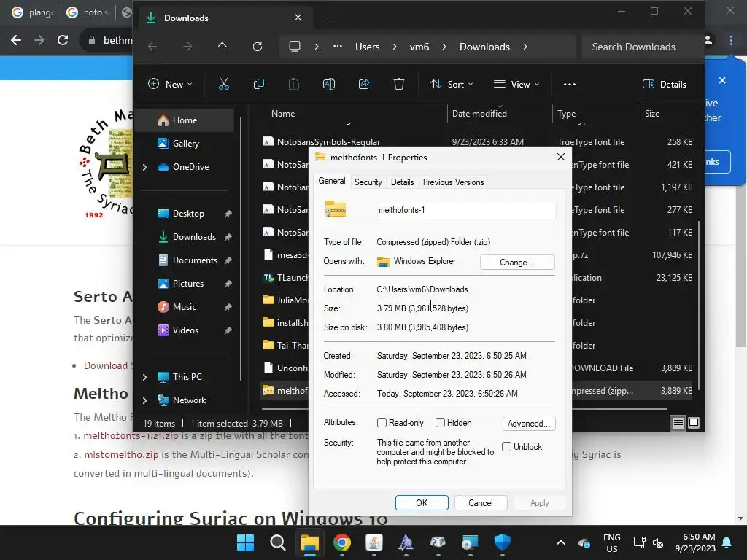Check the Unblock security checkbox

pyautogui.click(x=506, y=447)
